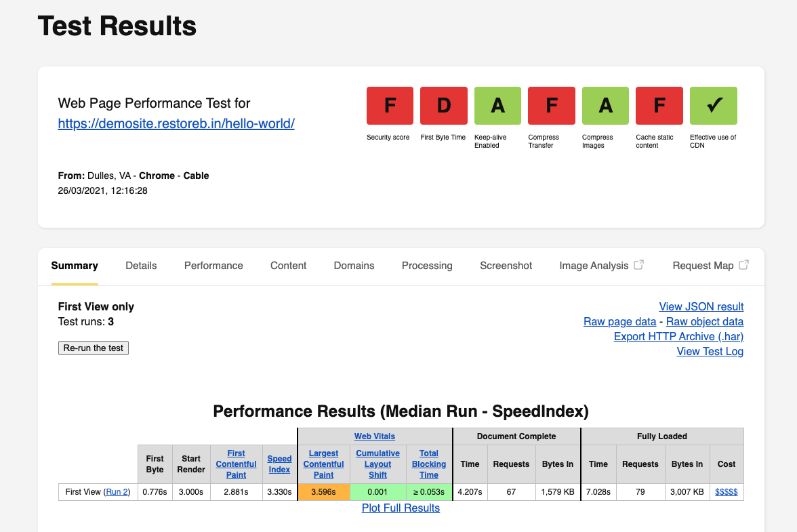Re-run the test button

pos(94,348)
